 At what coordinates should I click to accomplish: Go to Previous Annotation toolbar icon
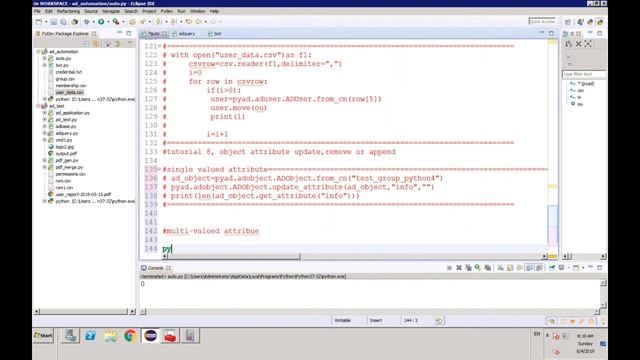(x=174, y=22)
